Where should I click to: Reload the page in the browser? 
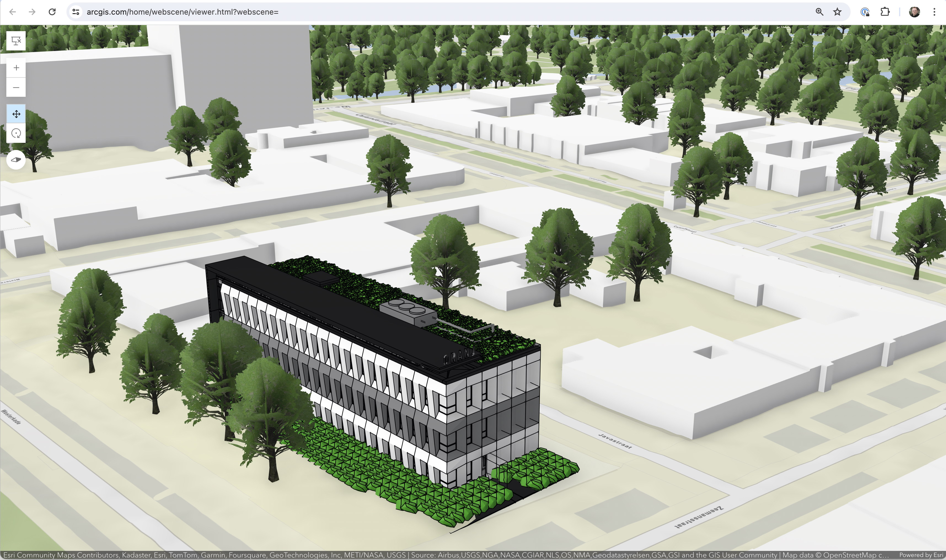[x=52, y=12]
